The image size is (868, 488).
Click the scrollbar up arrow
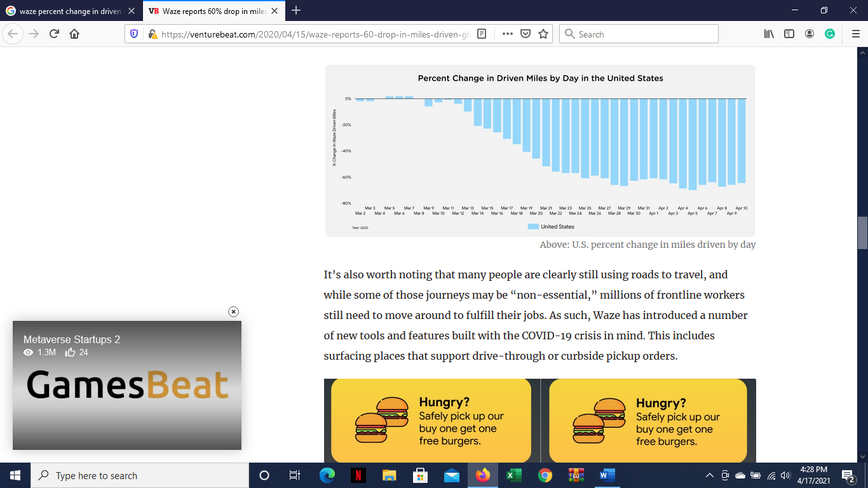pos(862,53)
